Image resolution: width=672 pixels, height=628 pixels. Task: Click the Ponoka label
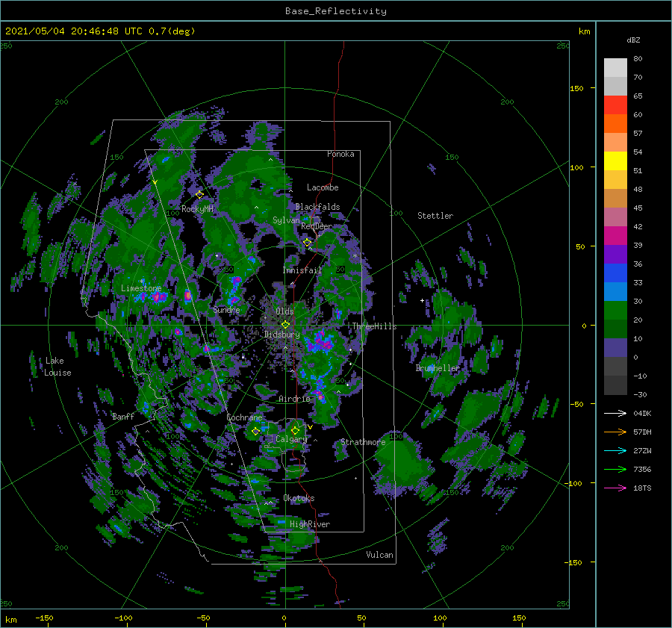pos(340,154)
